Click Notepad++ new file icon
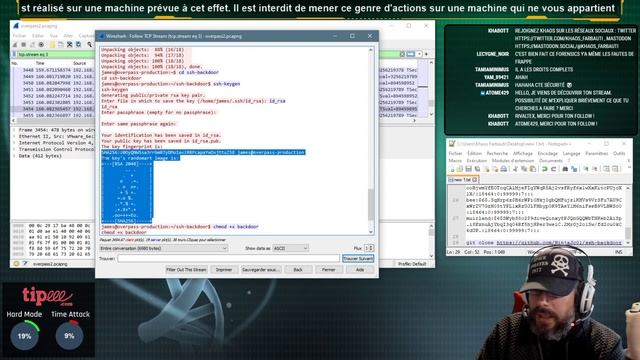Image resolution: width=640 pixels, height=360 pixels. coord(451,169)
